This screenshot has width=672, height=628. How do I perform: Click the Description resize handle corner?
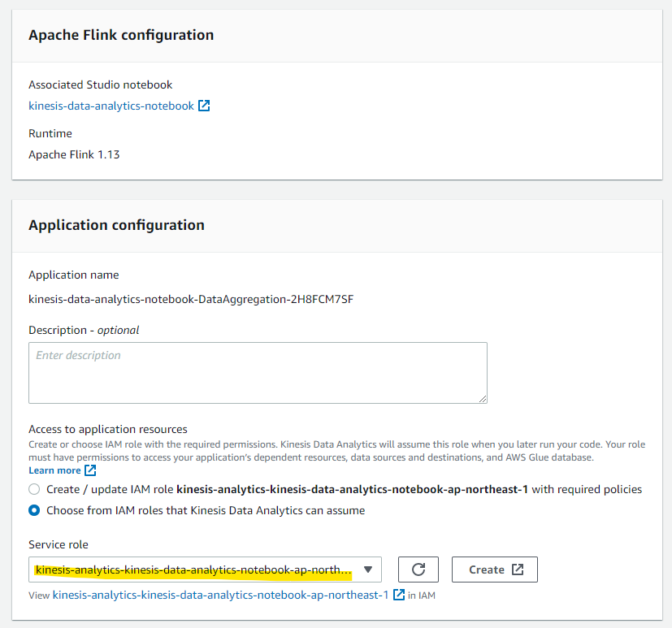(x=483, y=399)
